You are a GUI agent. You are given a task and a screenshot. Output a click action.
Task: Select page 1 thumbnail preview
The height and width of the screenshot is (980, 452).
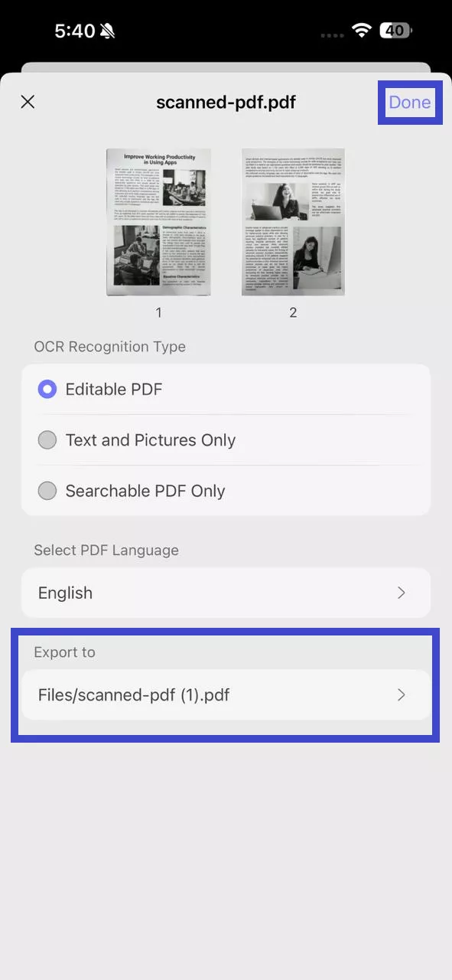tap(158, 222)
